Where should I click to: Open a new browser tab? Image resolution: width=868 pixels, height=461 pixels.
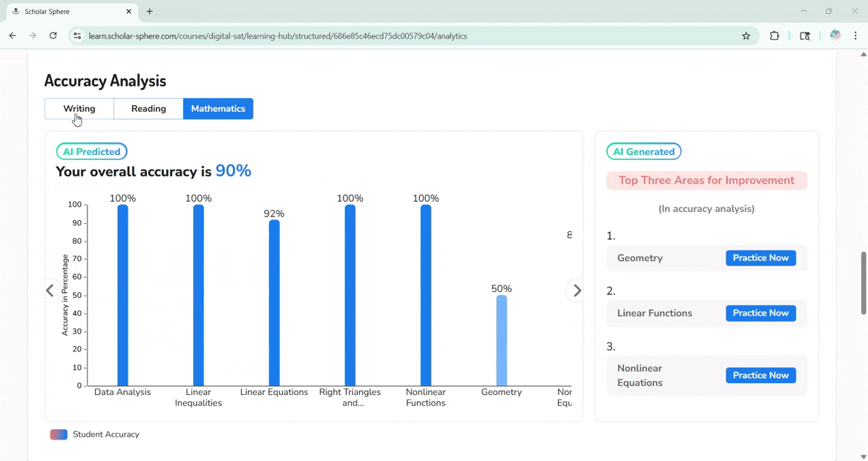[149, 11]
